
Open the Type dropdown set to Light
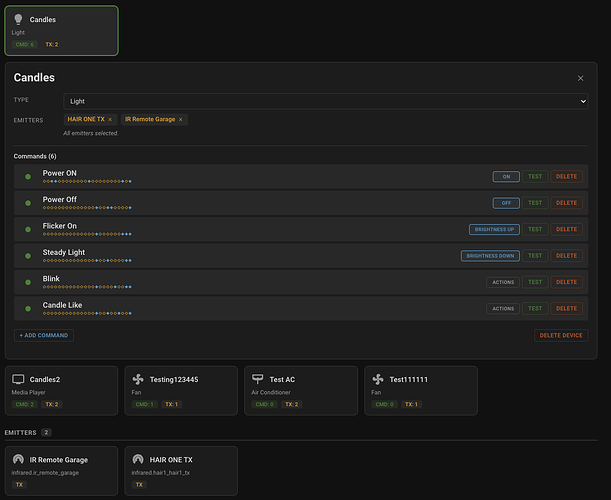[x=325, y=101]
